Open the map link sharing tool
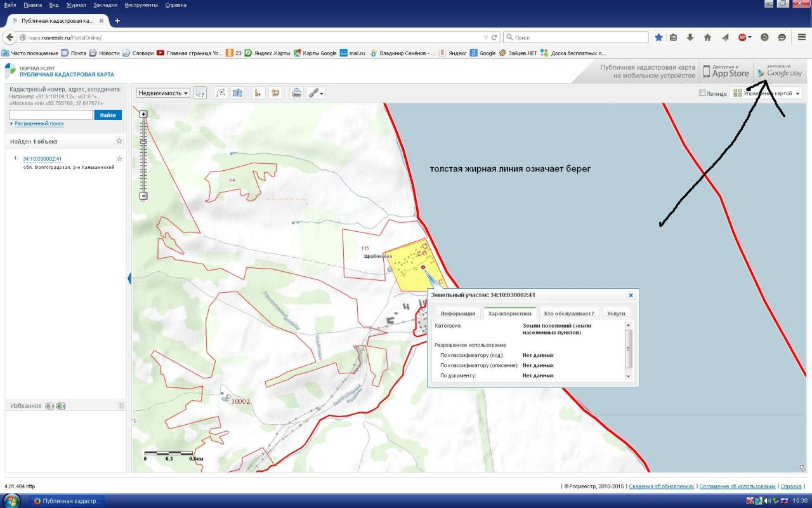The image size is (812, 508). click(316, 93)
